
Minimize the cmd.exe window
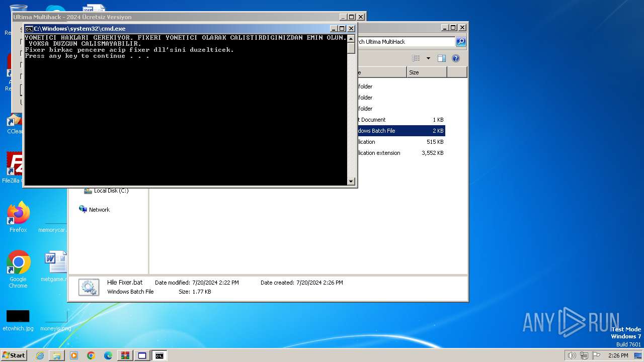333,29
